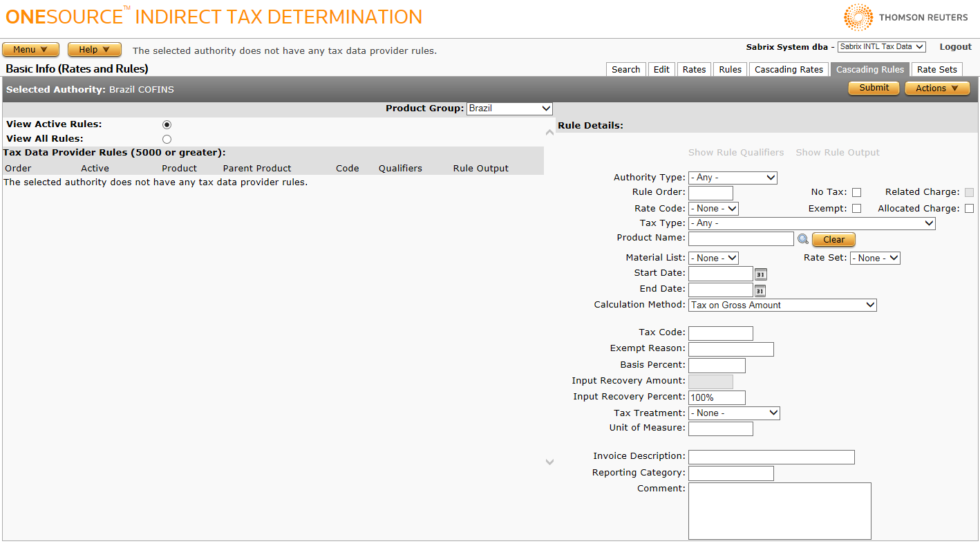Select the View All Rules radio button
The width and height of the screenshot is (980, 546).
(167, 140)
